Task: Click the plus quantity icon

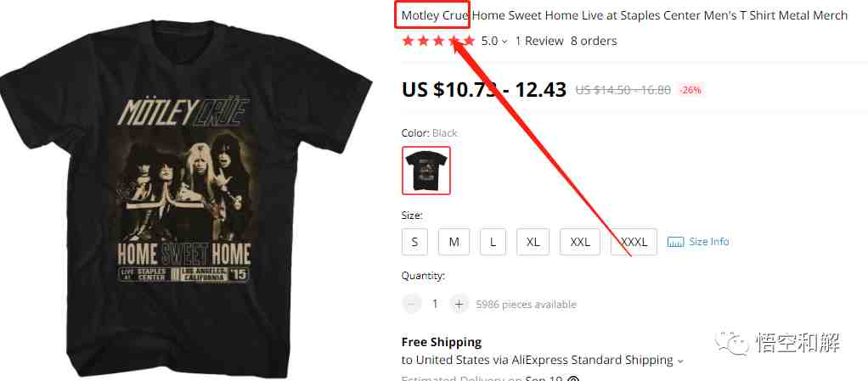Action: 459,304
